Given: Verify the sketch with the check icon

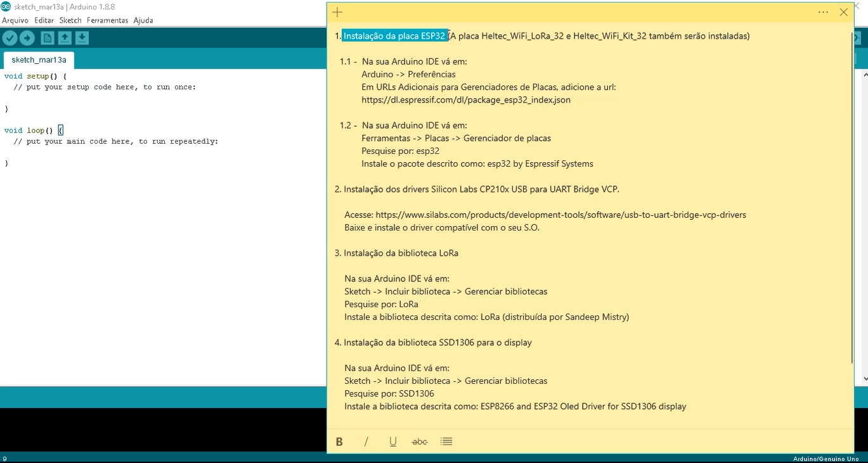Looking at the screenshot, I should (10, 38).
